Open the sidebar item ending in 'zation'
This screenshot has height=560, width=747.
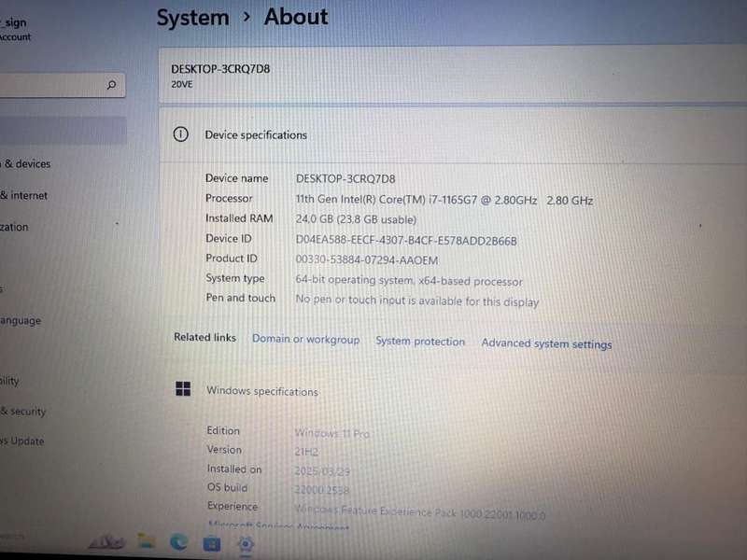[x=14, y=227]
